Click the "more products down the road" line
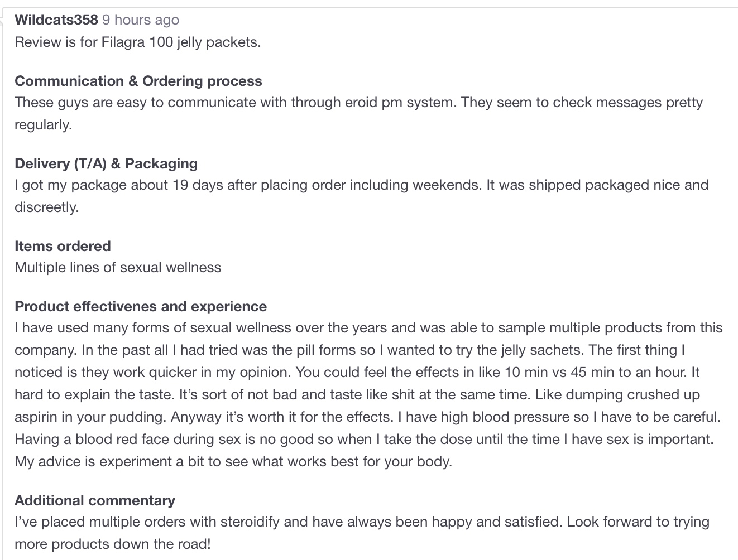Screen dimensions: 738x560 coord(112,544)
